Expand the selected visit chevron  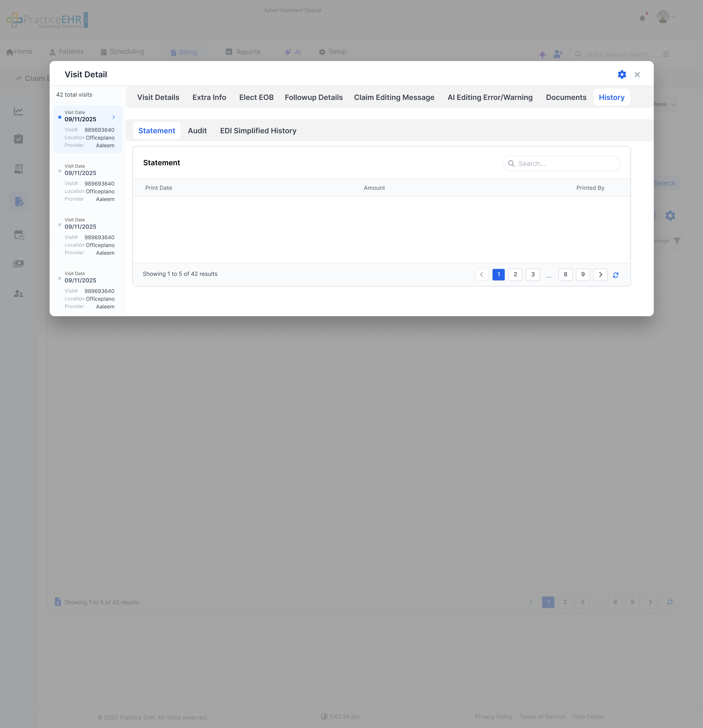click(114, 117)
